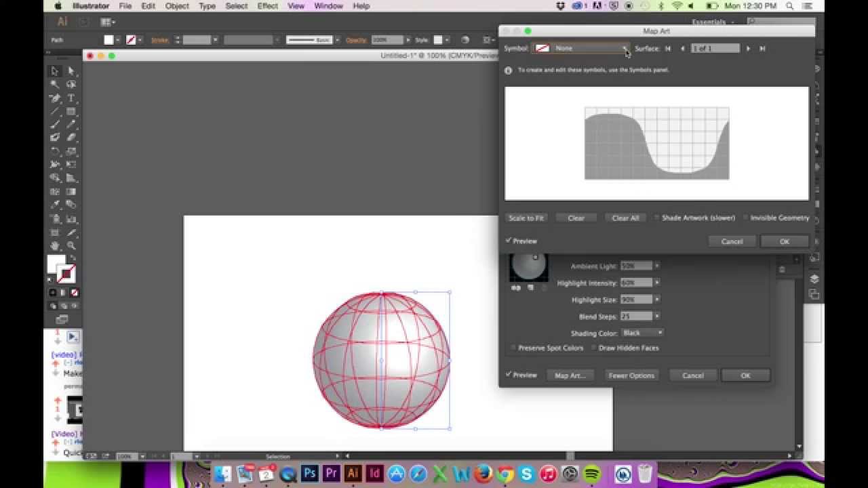
Task: Expand the Blend Steps value arrow
Action: coord(657,317)
